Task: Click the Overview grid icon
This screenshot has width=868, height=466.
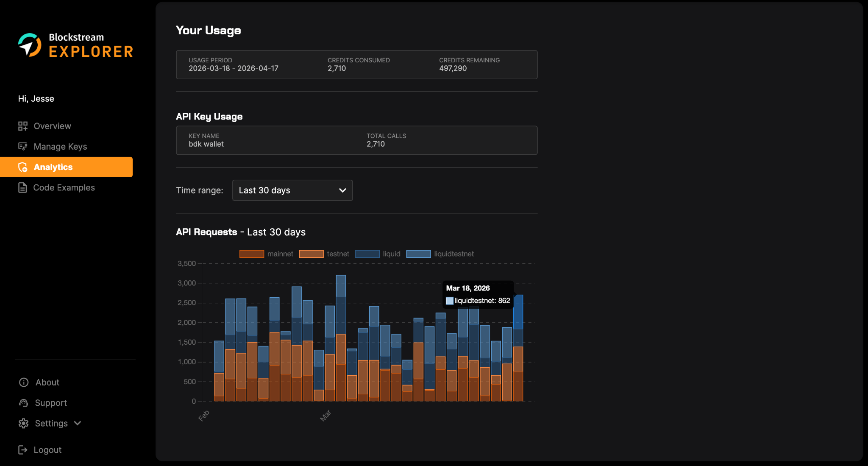Action: coord(23,126)
